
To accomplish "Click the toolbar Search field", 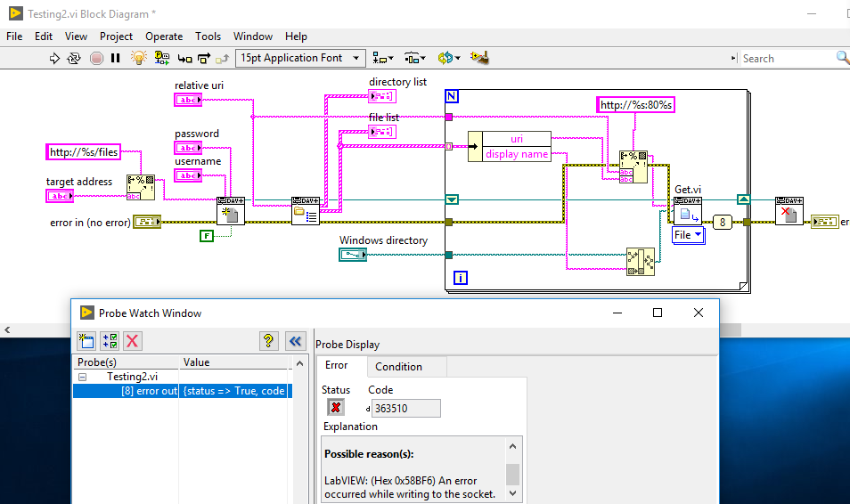I will [789, 59].
